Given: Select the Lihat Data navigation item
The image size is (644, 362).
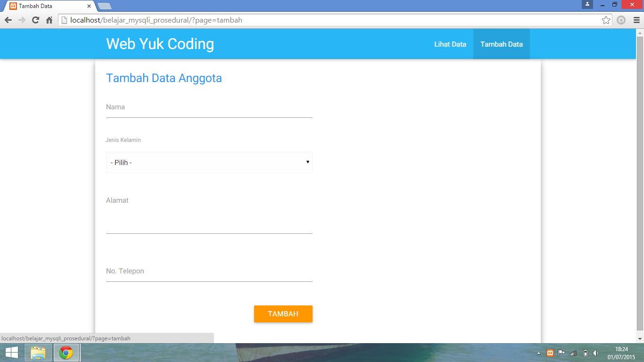Looking at the screenshot, I should (x=450, y=44).
